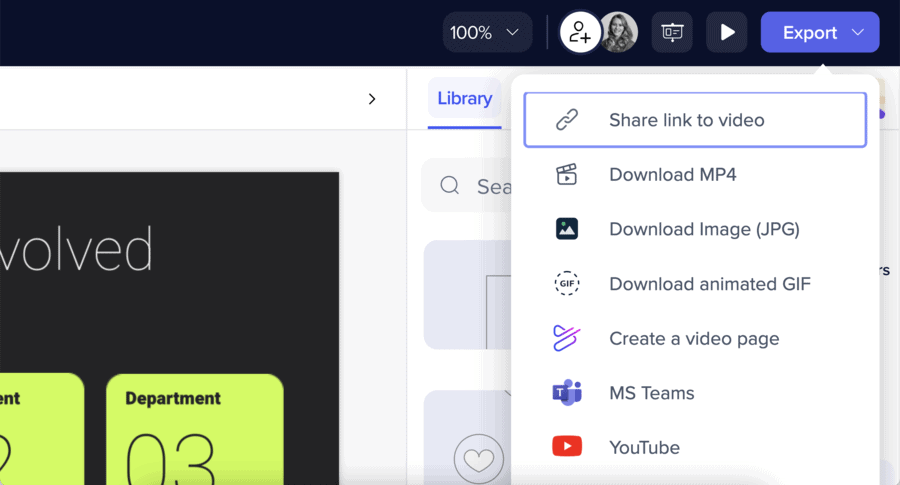Expand the panel with right chevron
900x485 pixels.
point(372,99)
